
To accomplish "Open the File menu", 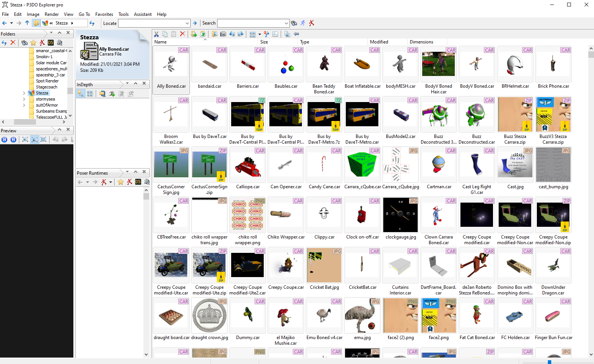I will pyautogui.click(x=5, y=14).
